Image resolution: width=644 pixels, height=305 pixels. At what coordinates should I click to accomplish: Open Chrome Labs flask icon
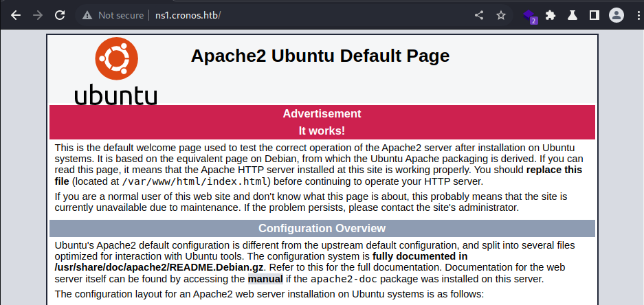[x=573, y=16]
